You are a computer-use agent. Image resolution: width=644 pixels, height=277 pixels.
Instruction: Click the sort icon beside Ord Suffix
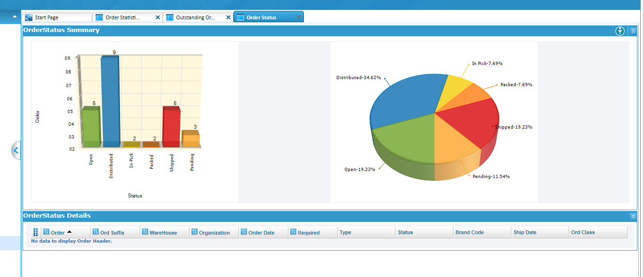point(96,232)
